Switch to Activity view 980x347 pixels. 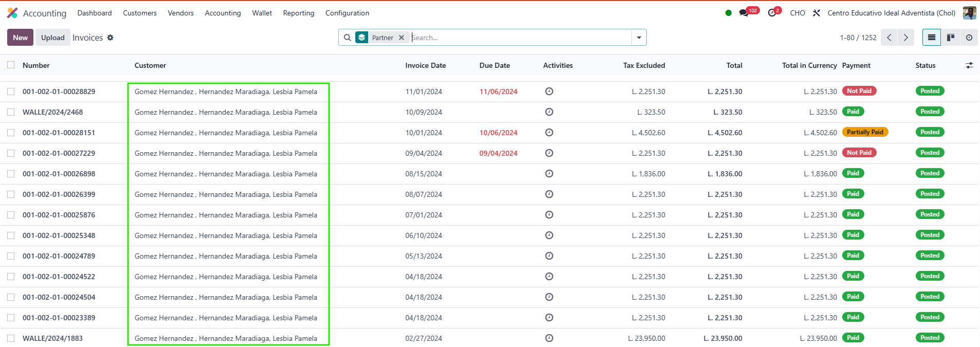969,38
